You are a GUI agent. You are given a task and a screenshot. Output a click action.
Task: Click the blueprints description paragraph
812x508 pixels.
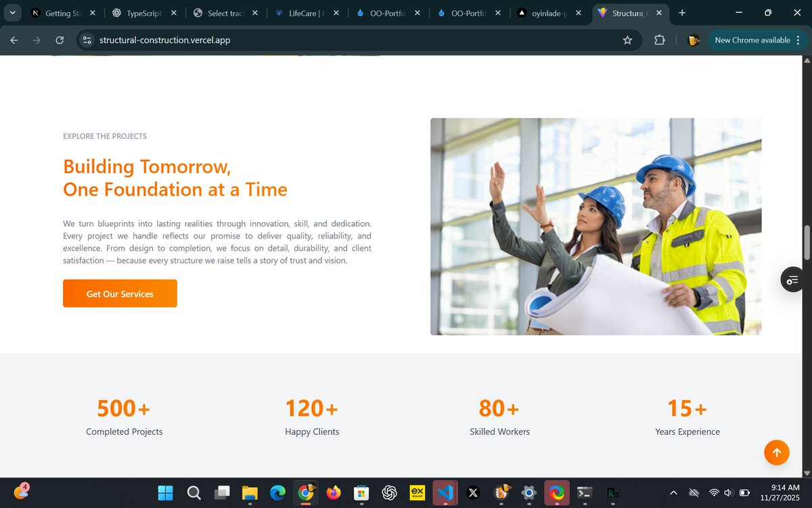[217, 242]
